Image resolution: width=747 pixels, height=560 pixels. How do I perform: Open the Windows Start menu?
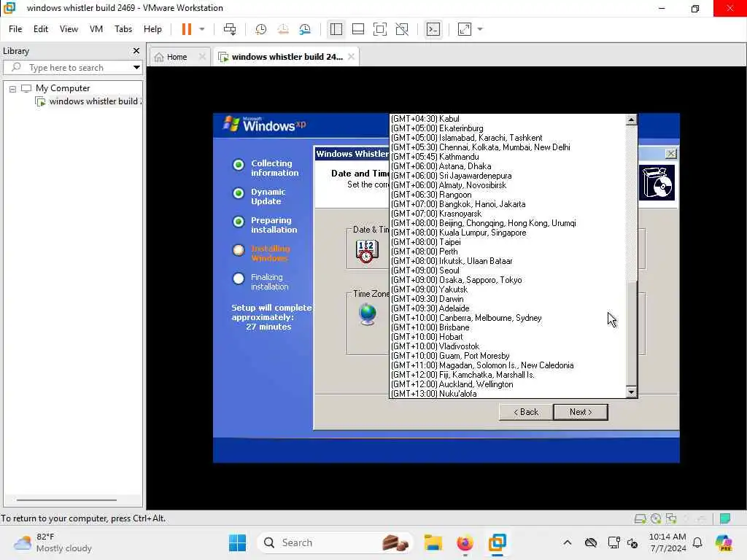[x=237, y=542]
